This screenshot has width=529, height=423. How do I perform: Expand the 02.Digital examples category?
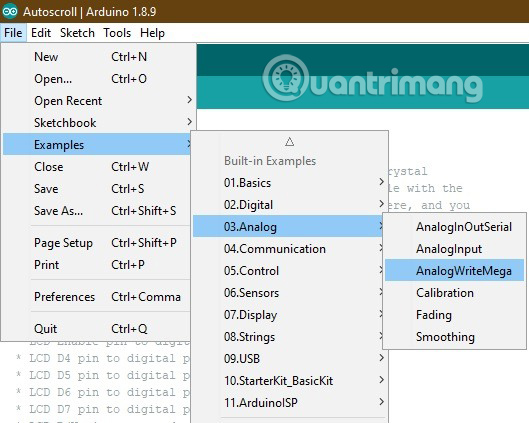click(290, 205)
